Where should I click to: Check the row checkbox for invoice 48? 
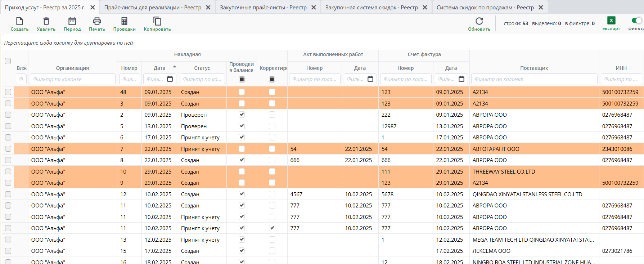tap(8, 92)
